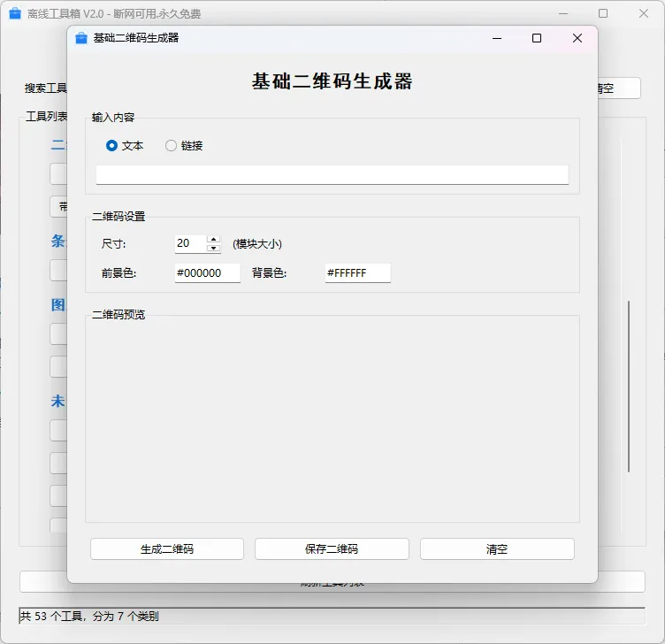Click the QR generator dialog toolbox icon

click(x=81, y=38)
